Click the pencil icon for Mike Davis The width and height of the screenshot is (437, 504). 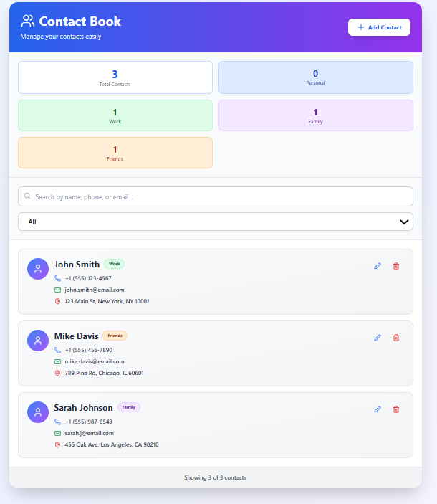coord(378,338)
